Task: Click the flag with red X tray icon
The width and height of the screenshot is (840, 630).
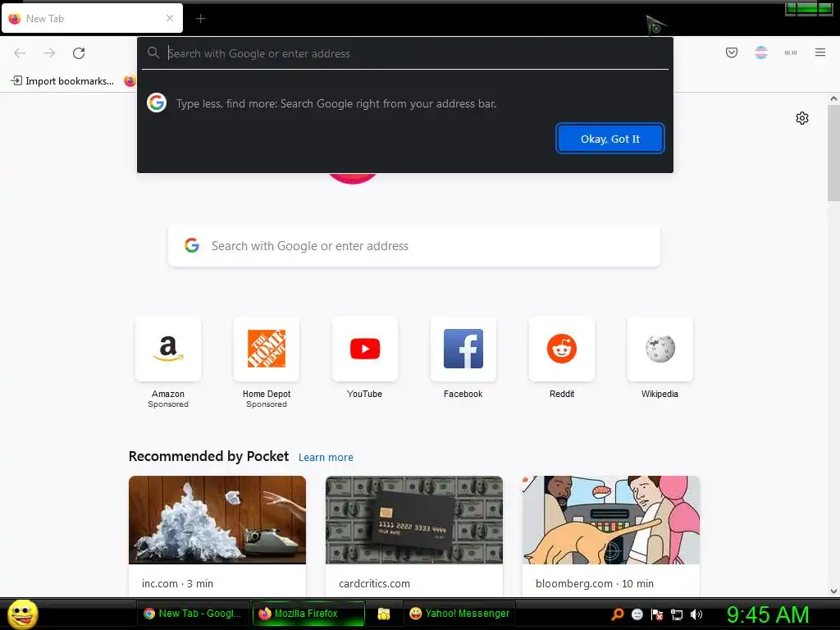Action: tap(657, 614)
